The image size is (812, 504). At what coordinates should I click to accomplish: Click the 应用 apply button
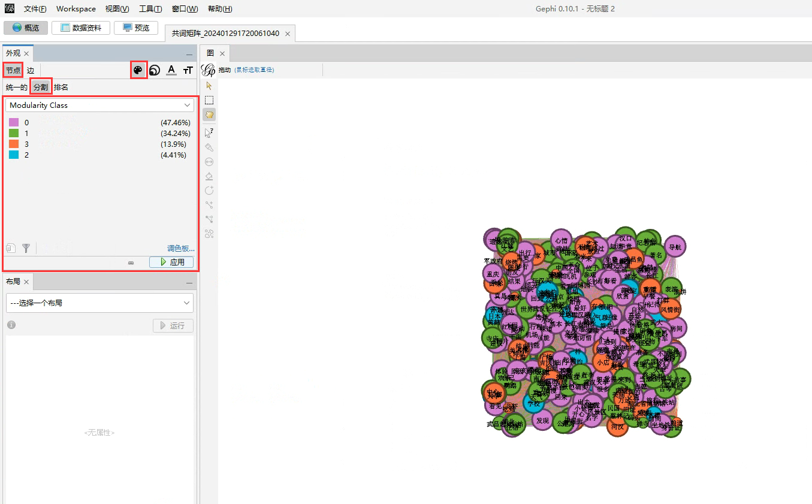[x=171, y=262]
